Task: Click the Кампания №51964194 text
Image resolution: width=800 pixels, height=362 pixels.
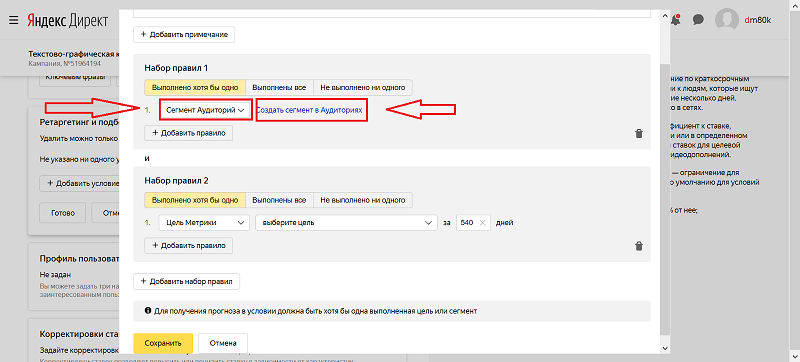Action: (64, 64)
